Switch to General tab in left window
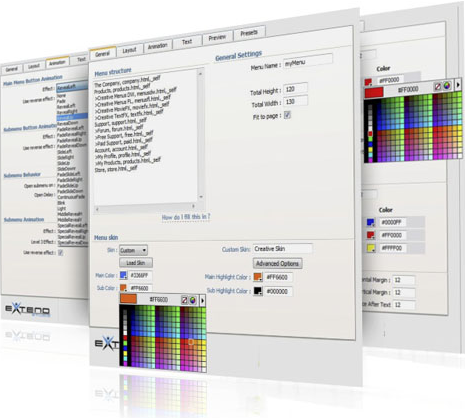The image size is (465, 418). coord(12,69)
